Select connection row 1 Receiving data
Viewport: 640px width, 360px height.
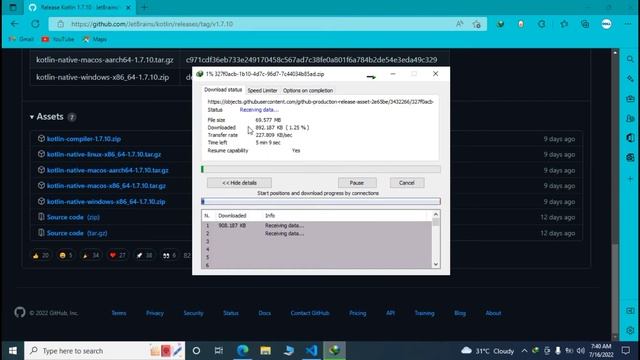(317, 225)
